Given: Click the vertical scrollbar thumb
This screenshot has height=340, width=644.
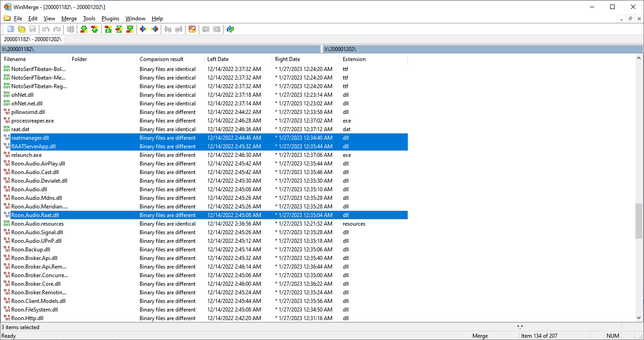Looking at the screenshot, I should (639, 220).
